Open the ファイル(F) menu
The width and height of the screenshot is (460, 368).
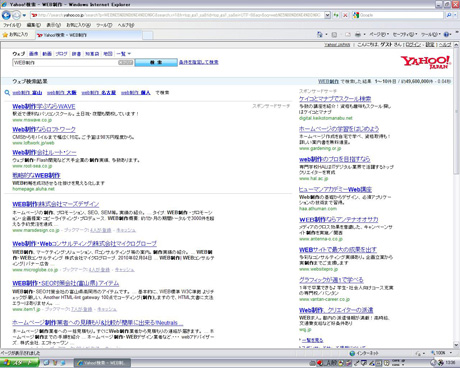(12, 25)
